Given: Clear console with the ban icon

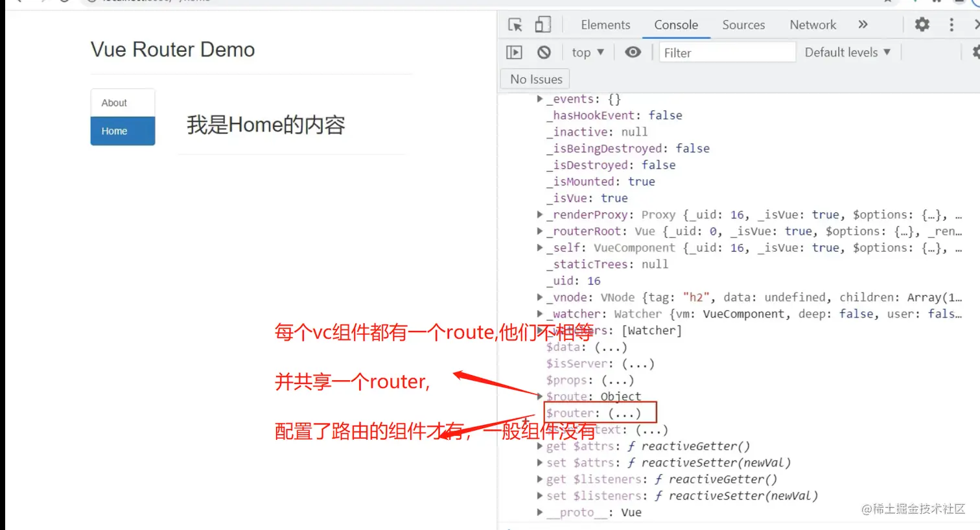Looking at the screenshot, I should [544, 53].
